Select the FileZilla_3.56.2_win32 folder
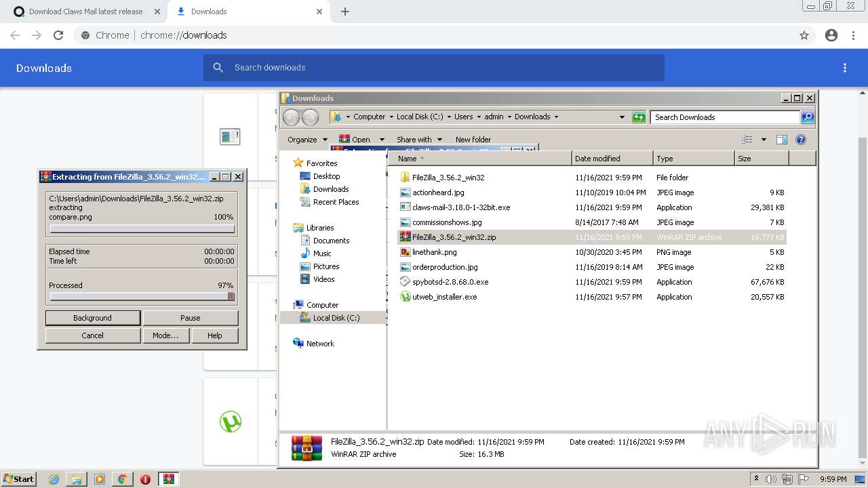Viewport: 868px width, 488px height. pyautogui.click(x=448, y=178)
